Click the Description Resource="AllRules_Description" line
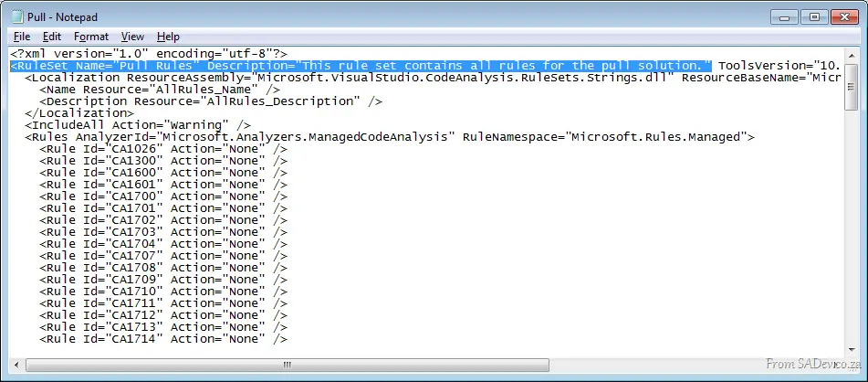868x382 pixels. (x=211, y=101)
